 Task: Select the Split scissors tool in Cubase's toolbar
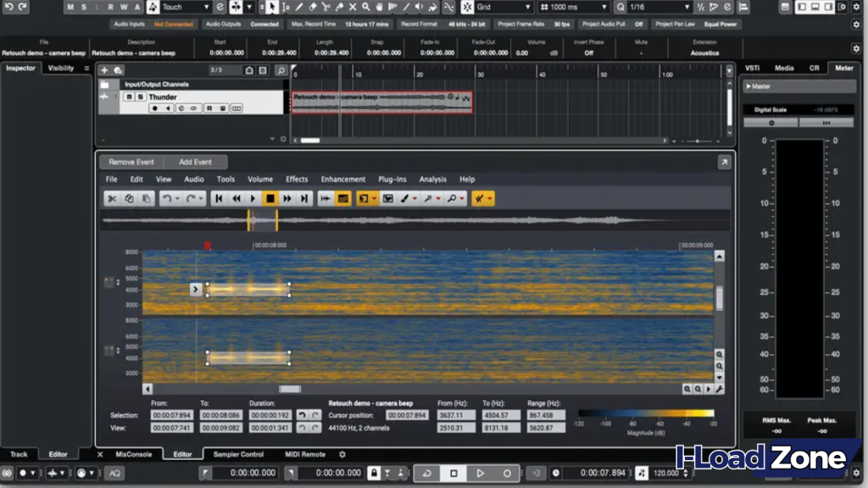tap(325, 7)
